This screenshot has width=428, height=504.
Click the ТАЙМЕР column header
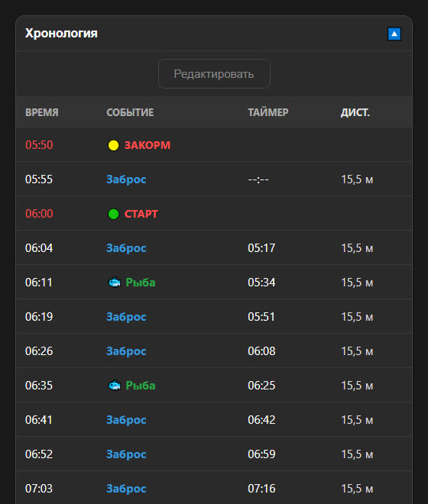coord(268,112)
